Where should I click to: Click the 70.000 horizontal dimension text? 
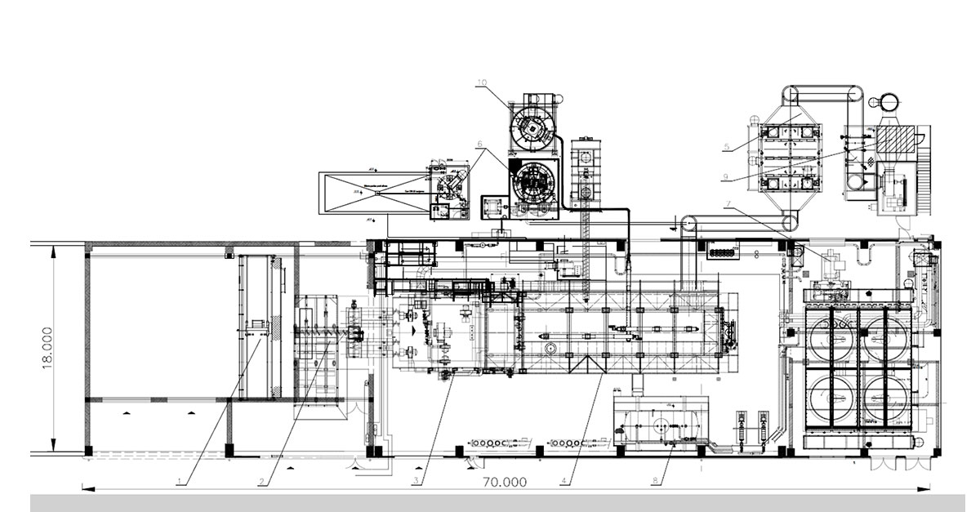[502, 482]
